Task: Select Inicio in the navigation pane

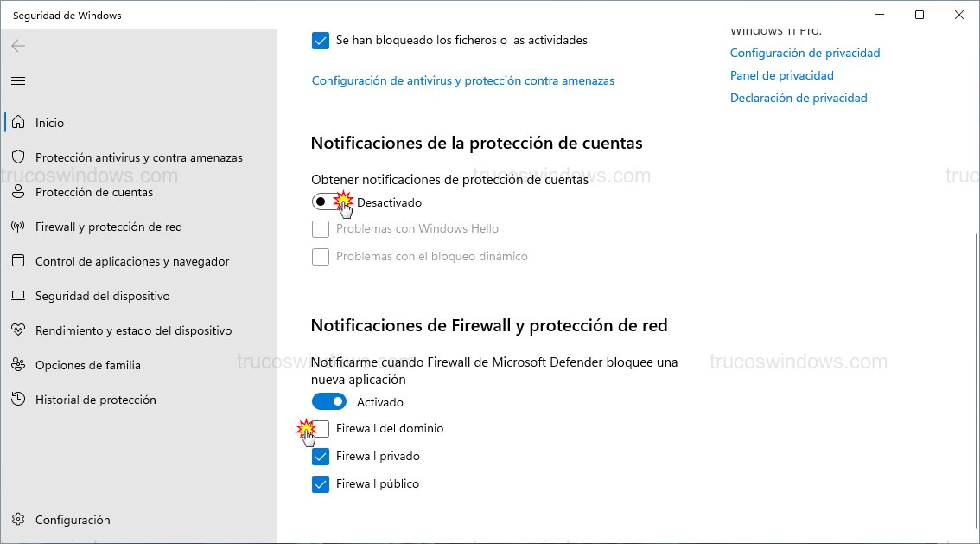Action: (x=51, y=123)
